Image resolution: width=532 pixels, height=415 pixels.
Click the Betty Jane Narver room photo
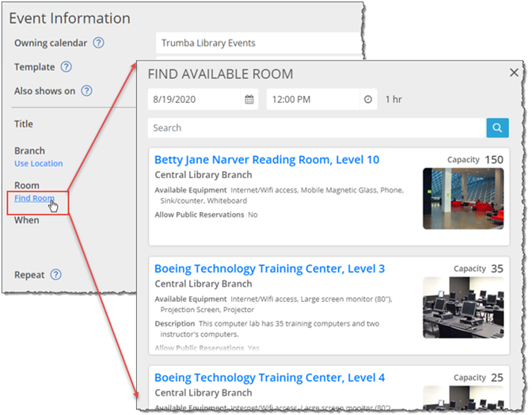tap(463, 199)
